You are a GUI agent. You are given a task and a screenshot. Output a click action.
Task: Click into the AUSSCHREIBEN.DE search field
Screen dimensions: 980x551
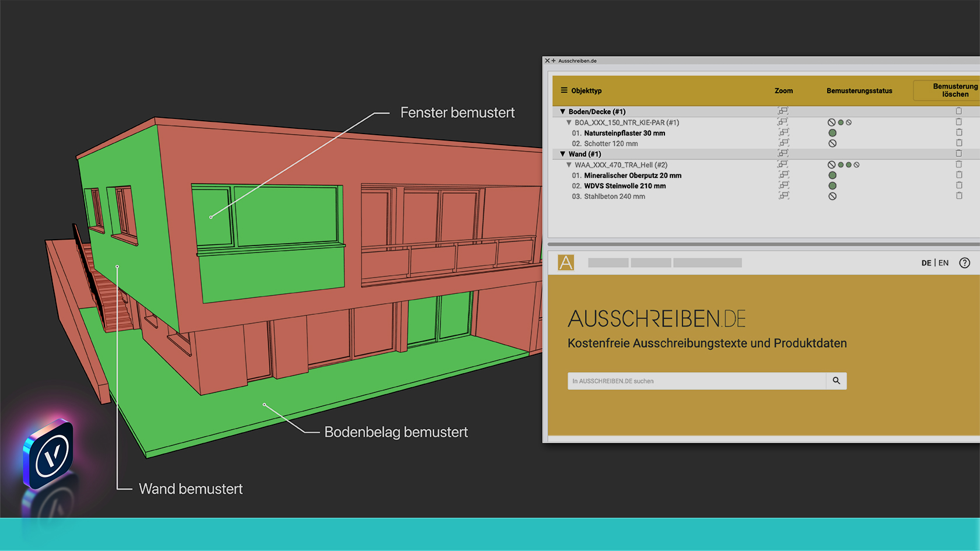click(x=696, y=381)
